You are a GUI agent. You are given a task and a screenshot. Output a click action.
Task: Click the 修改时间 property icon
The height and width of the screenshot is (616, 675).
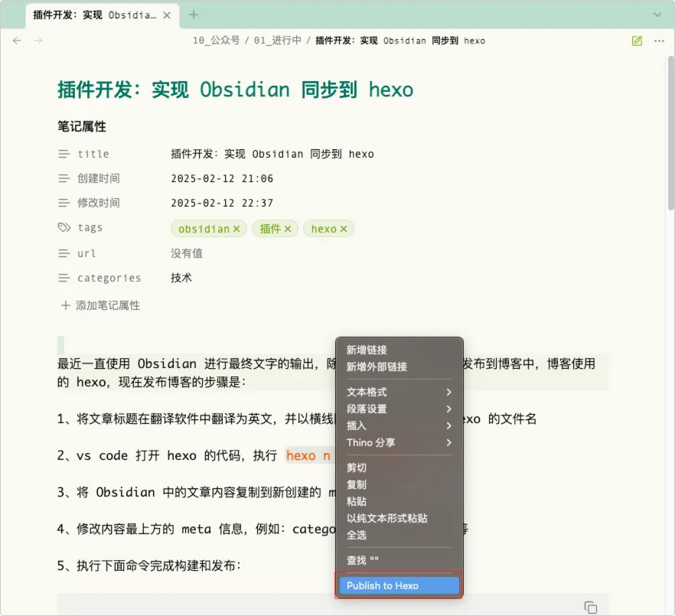point(64,203)
